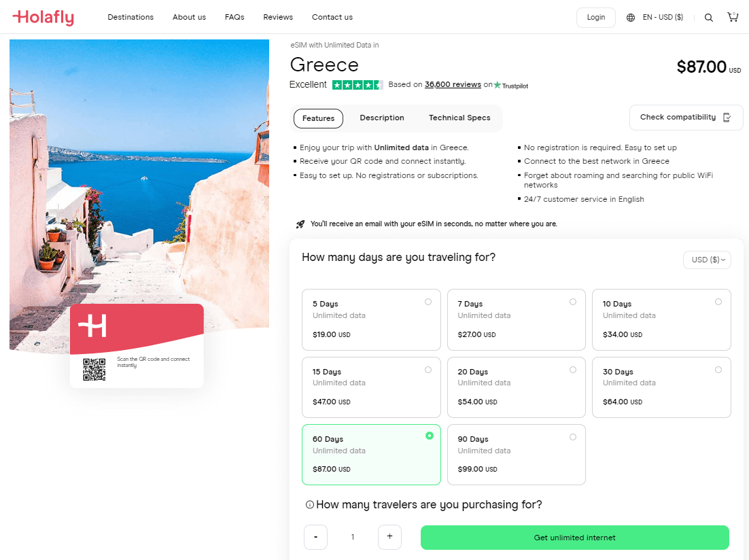Switch to the Description tab
749x560 pixels.
click(382, 118)
